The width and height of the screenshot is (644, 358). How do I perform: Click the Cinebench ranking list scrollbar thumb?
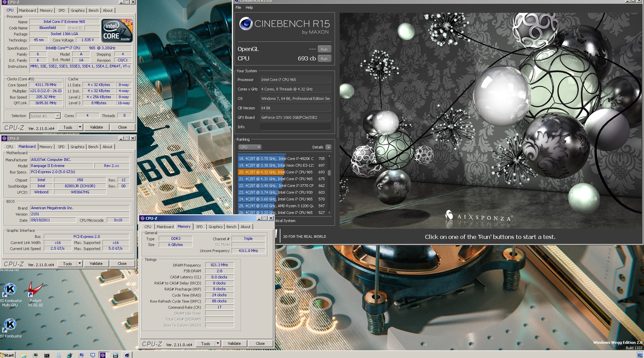point(329,173)
